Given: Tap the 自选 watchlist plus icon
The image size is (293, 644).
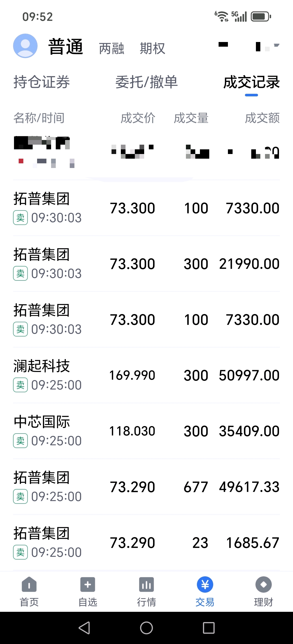Looking at the screenshot, I should tap(88, 584).
